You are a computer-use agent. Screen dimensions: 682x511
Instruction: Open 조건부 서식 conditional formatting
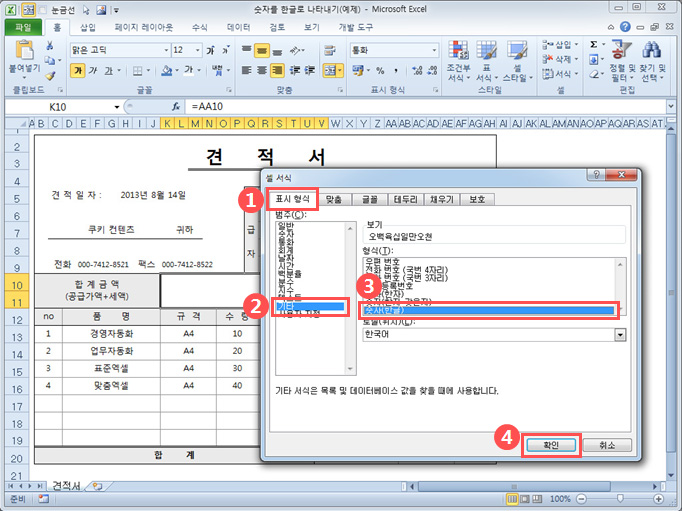click(458, 60)
